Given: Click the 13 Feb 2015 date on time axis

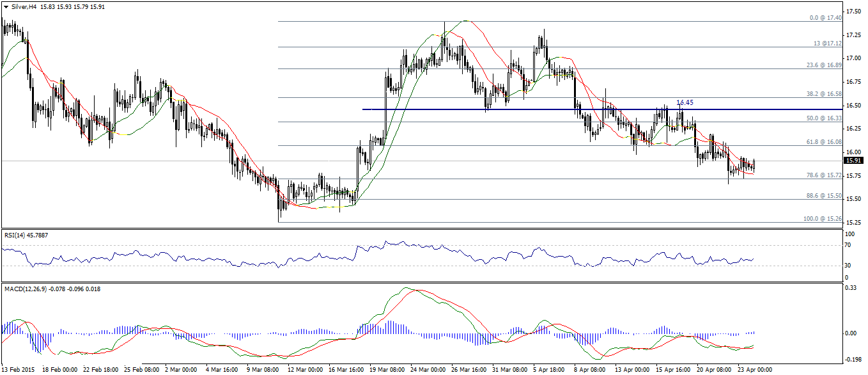Looking at the screenshot, I should (x=19, y=369).
